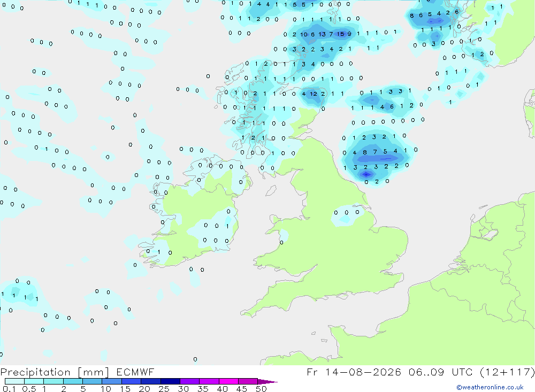
Task: Click the 5–10 mm legend swatch
Action: [x=93, y=381]
